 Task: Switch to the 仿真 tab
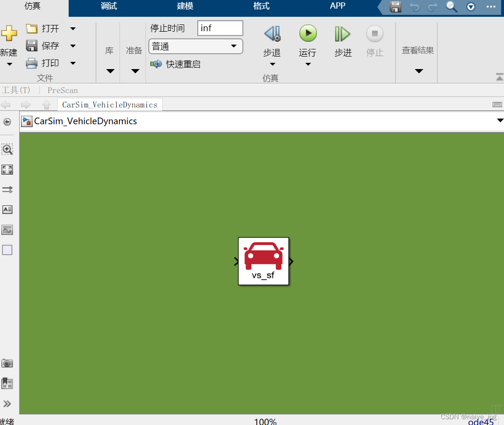click(33, 6)
